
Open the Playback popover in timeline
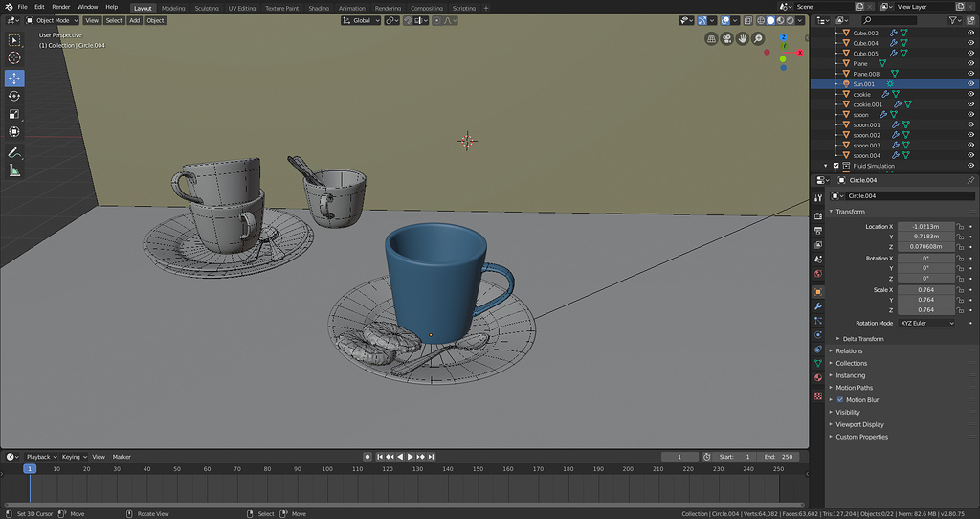pos(40,457)
